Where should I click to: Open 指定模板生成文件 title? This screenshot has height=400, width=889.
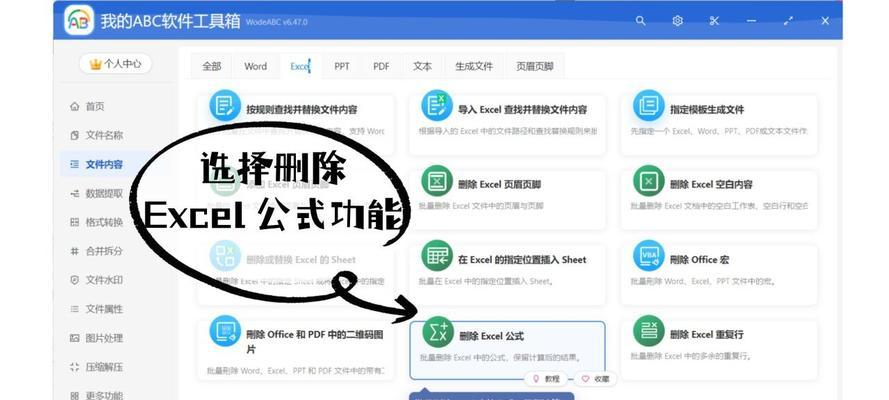point(706,110)
